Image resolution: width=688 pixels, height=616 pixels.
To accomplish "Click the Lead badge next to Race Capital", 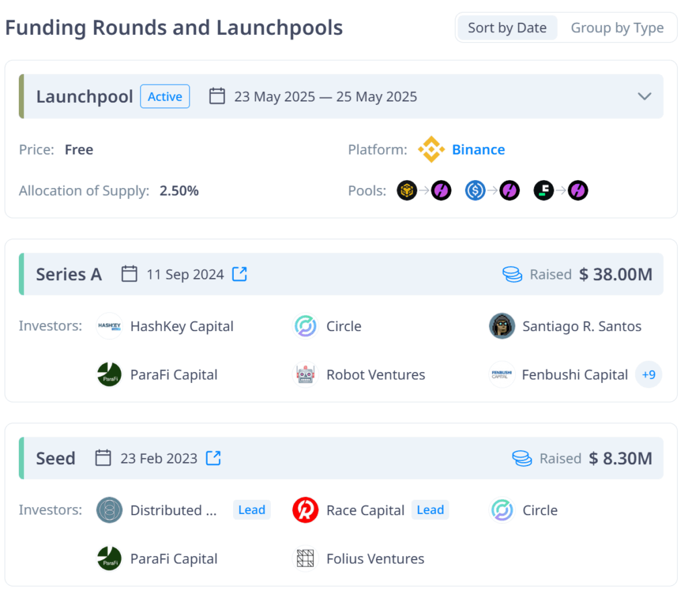I will coord(430,510).
